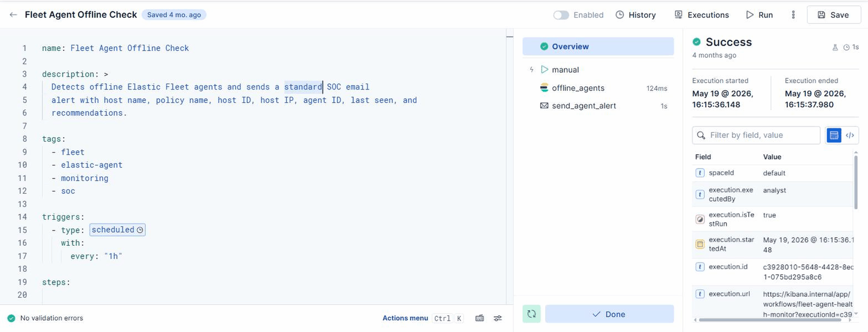Click the send_agent_alert email envelope icon

(x=544, y=106)
